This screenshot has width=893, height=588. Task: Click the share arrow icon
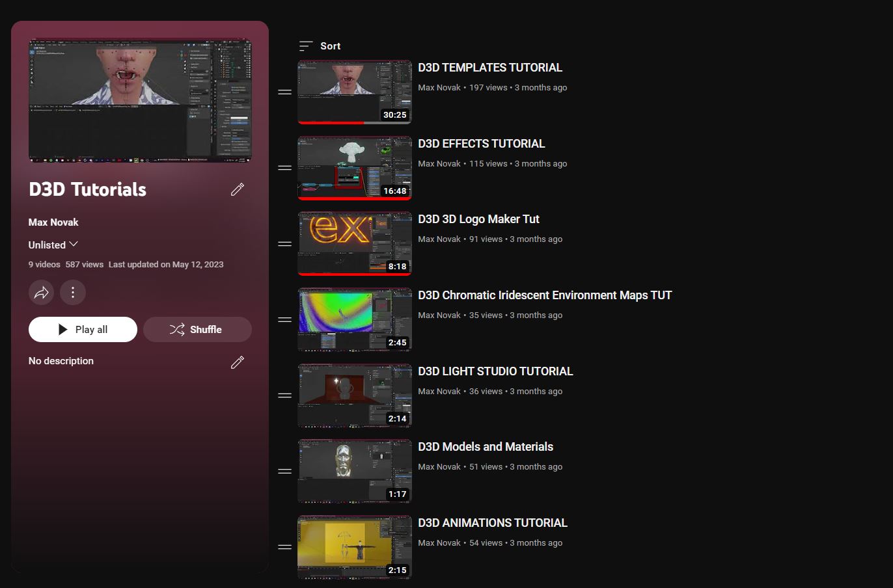pyautogui.click(x=41, y=292)
